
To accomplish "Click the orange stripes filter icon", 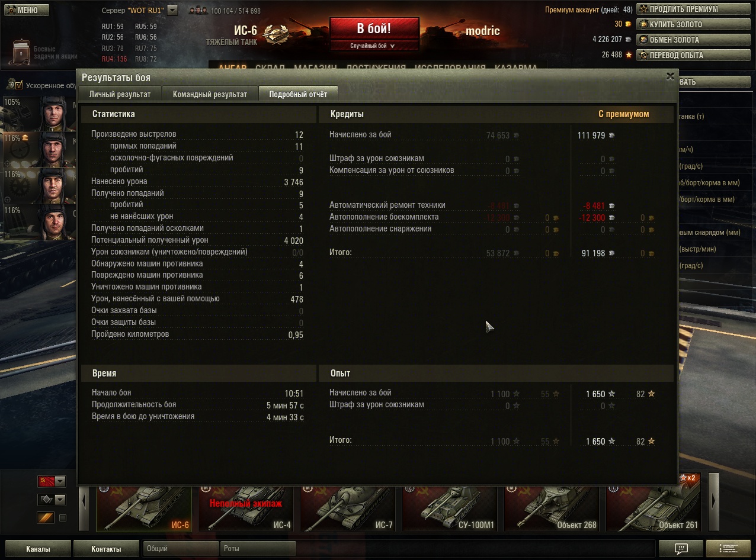I will click(x=46, y=518).
